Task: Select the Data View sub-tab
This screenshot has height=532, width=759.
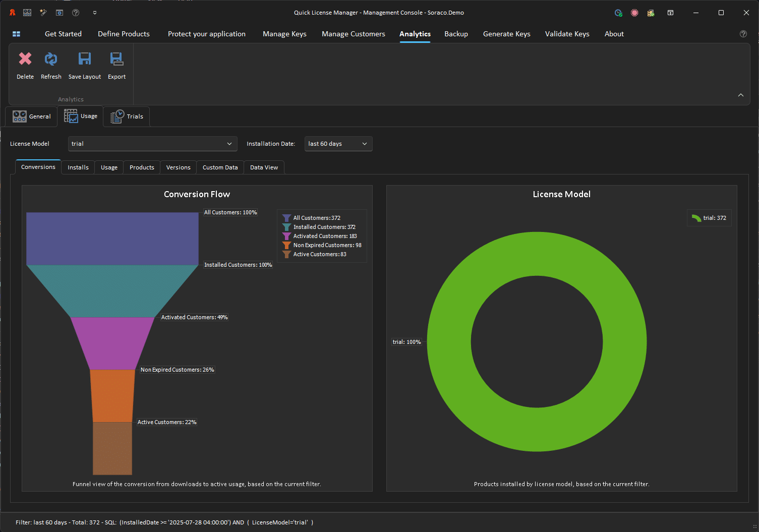Action: (x=264, y=167)
